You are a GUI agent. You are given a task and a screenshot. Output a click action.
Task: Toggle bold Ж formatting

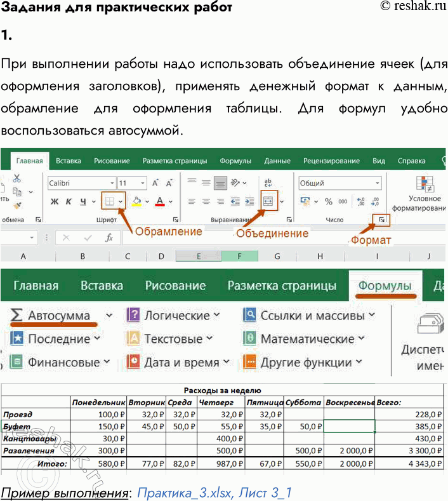[54, 202]
